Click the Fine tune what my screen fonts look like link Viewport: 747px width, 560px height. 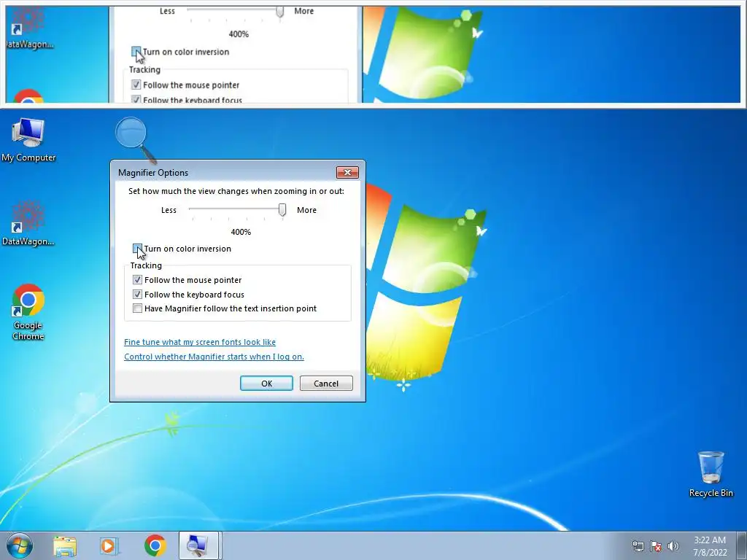tap(200, 342)
